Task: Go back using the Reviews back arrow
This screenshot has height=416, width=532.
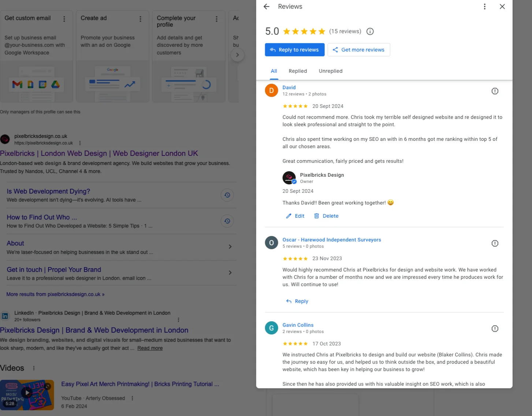Action: (x=267, y=7)
